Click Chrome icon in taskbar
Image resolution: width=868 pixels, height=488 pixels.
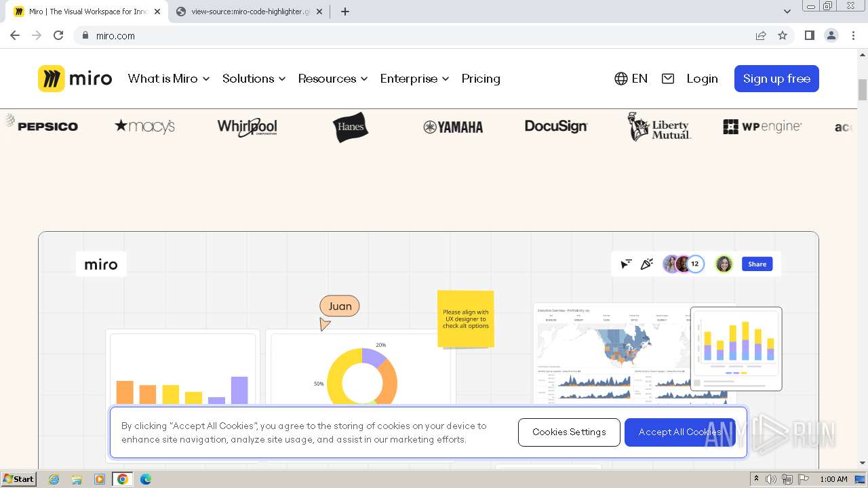pyautogui.click(x=123, y=479)
